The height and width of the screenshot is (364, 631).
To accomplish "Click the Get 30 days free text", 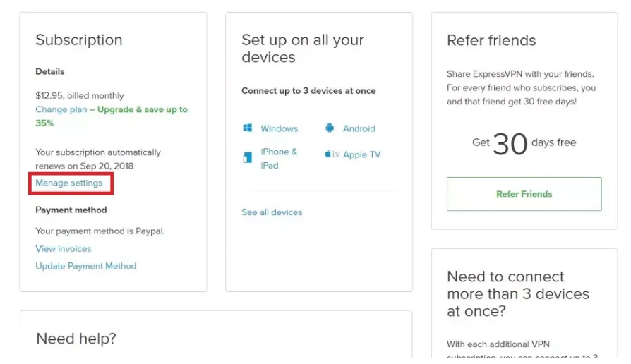I will pos(524,143).
